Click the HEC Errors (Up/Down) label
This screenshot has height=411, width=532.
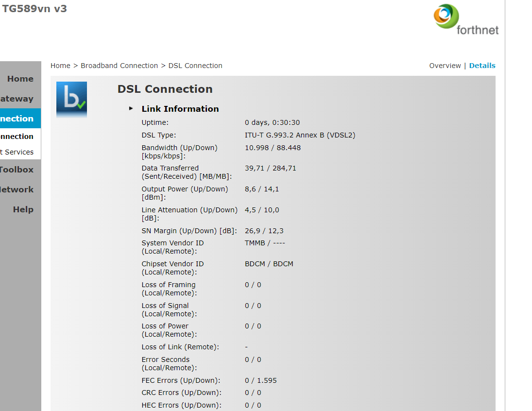[182, 405]
